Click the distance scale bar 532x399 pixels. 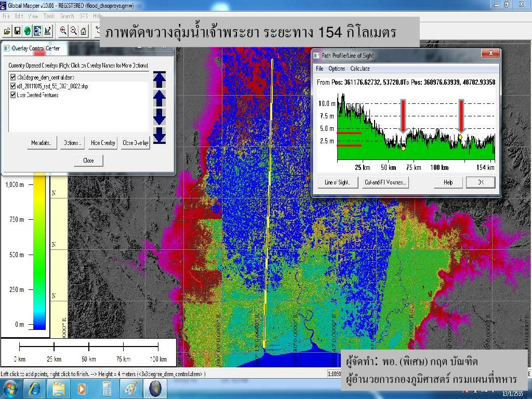[89, 347]
